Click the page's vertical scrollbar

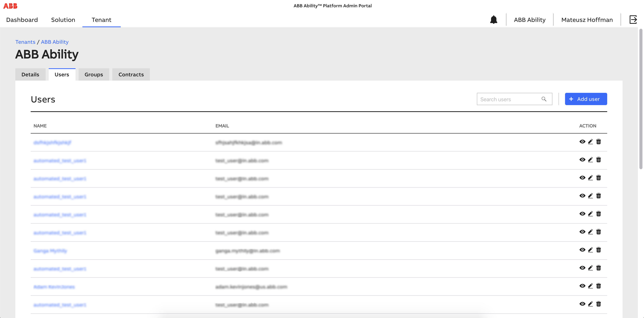(x=641, y=99)
